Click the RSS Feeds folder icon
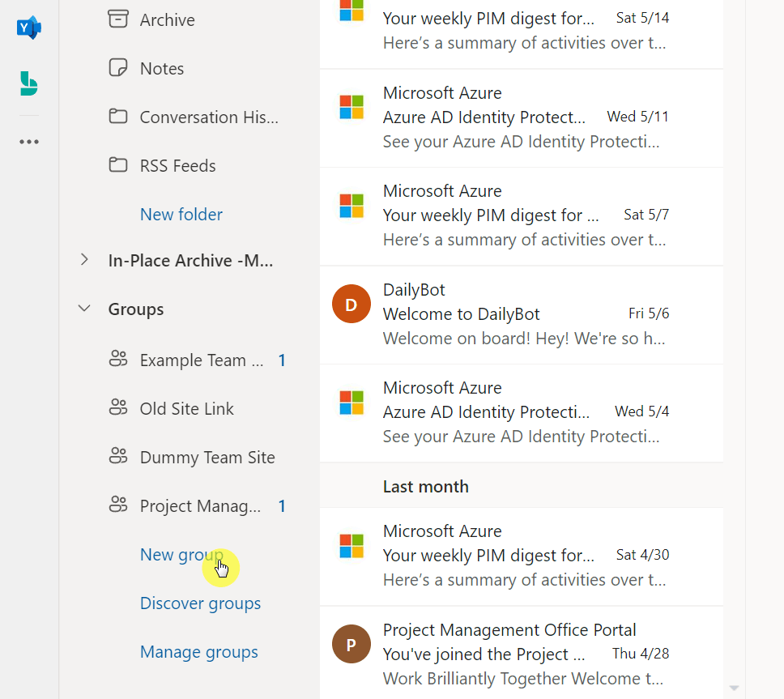This screenshot has height=699, width=784. coord(118,165)
